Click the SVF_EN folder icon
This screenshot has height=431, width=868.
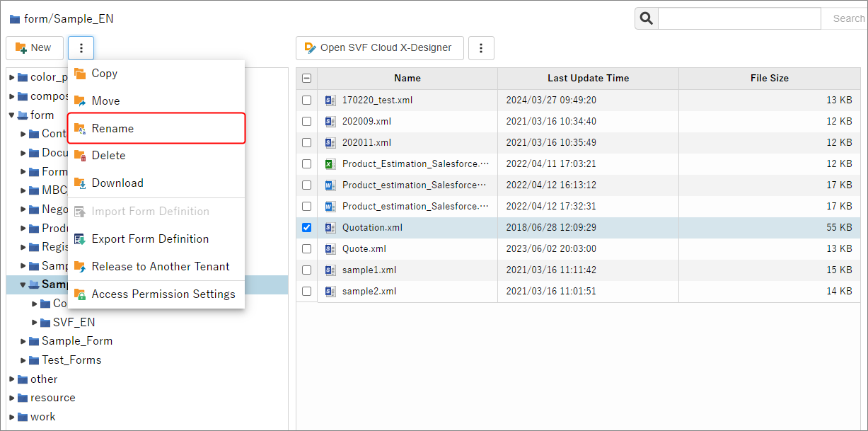pyautogui.click(x=45, y=323)
